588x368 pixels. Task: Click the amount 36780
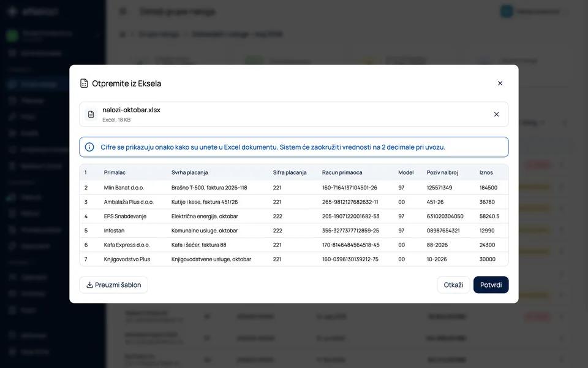click(x=487, y=202)
